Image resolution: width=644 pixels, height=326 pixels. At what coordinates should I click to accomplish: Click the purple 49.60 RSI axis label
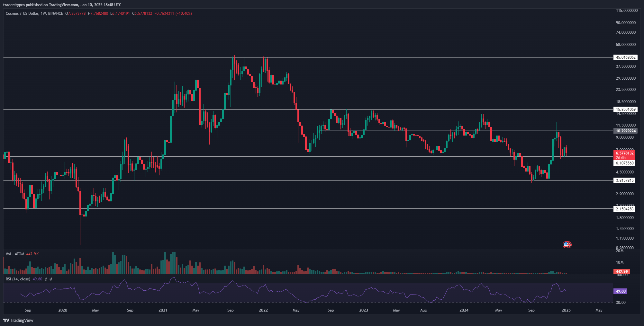click(x=621, y=291)
